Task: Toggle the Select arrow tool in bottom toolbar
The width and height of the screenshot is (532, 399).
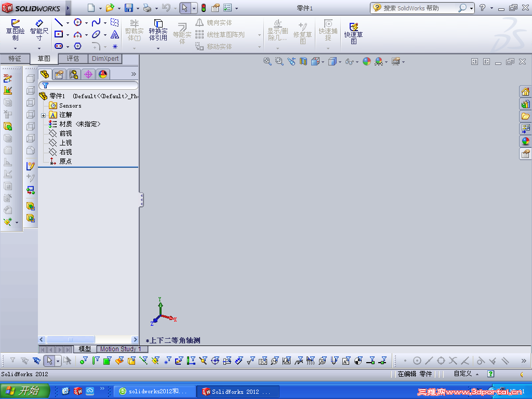Action: click(49, 361)
